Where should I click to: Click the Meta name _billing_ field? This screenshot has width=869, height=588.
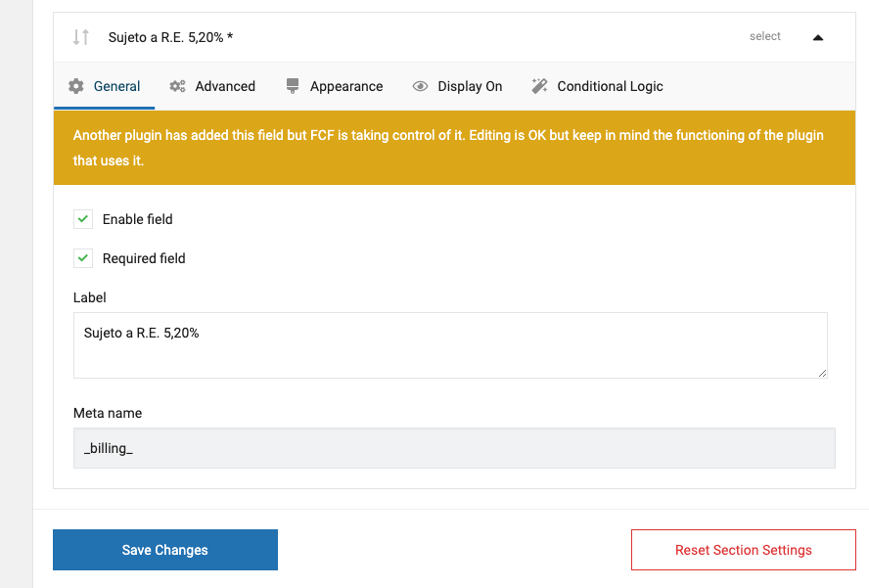pos(454,448)
